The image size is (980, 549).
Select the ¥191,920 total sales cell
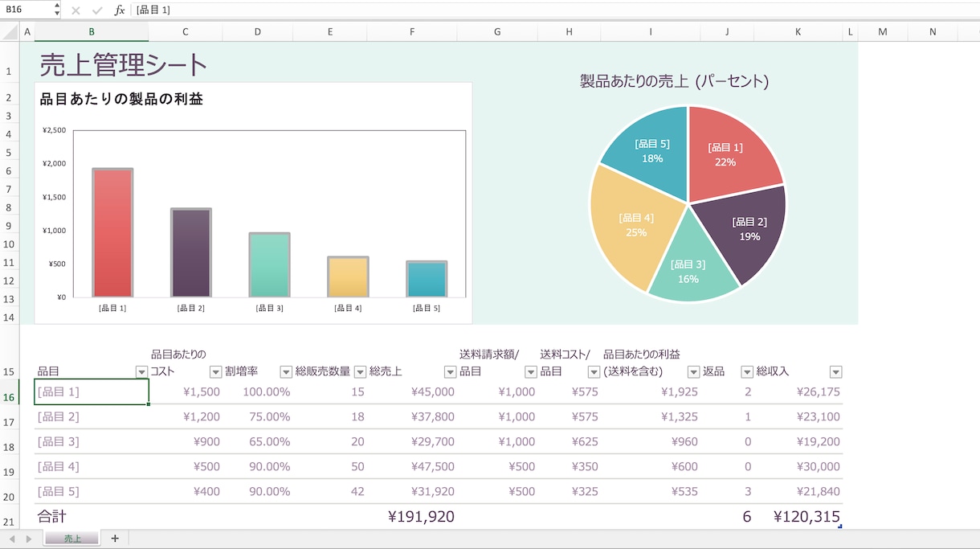(412, 516)
